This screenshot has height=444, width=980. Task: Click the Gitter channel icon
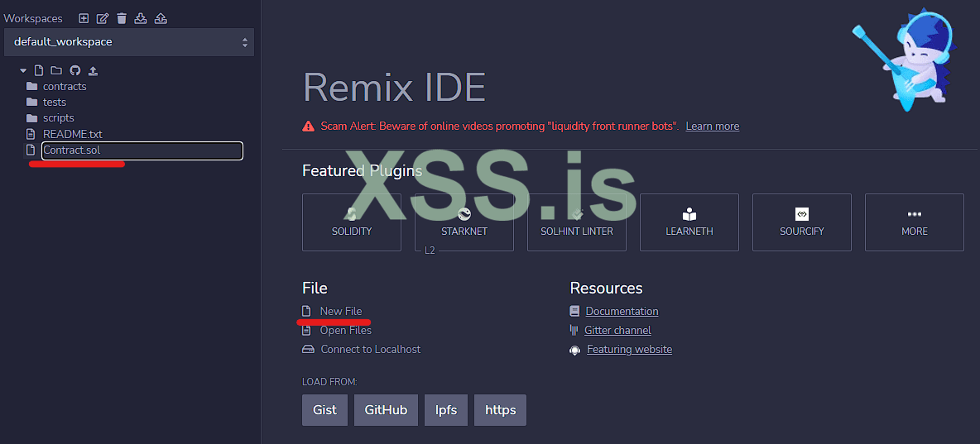[x=574, y=331]
